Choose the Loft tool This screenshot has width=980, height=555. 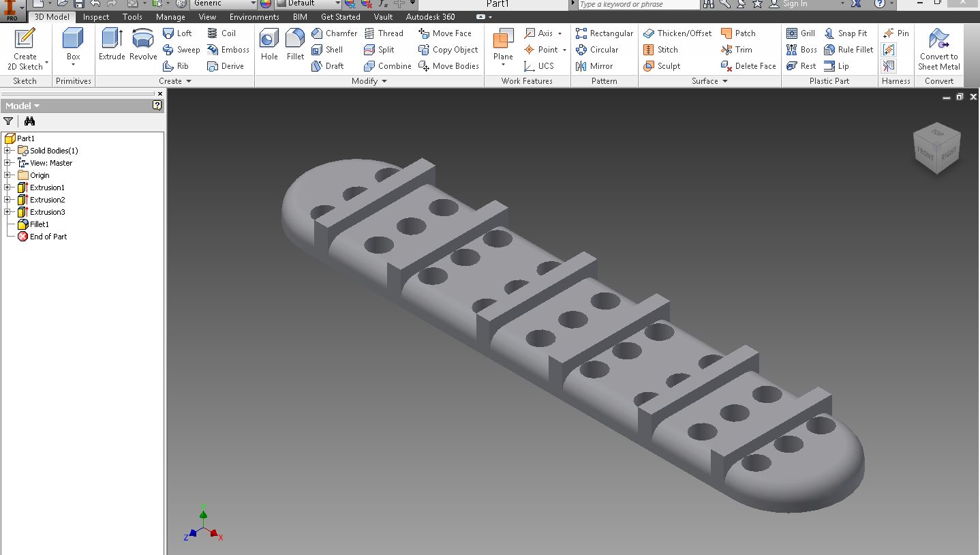click(x=177, y=33)
